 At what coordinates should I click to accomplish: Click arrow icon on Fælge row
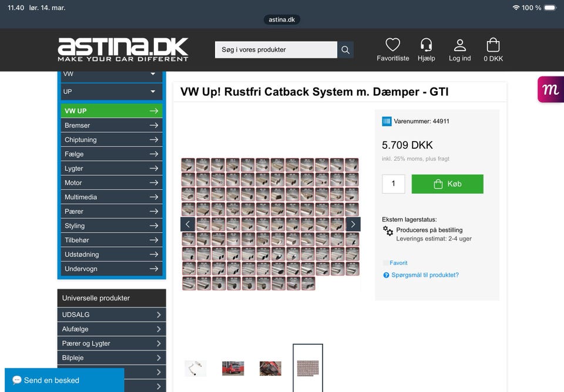coord(154,154)
